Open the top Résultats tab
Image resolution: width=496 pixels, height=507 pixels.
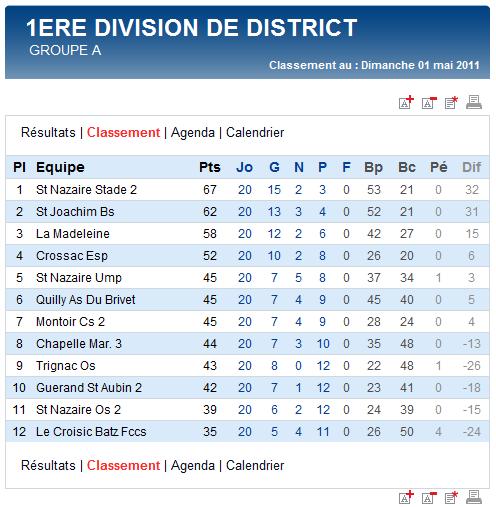48,133
